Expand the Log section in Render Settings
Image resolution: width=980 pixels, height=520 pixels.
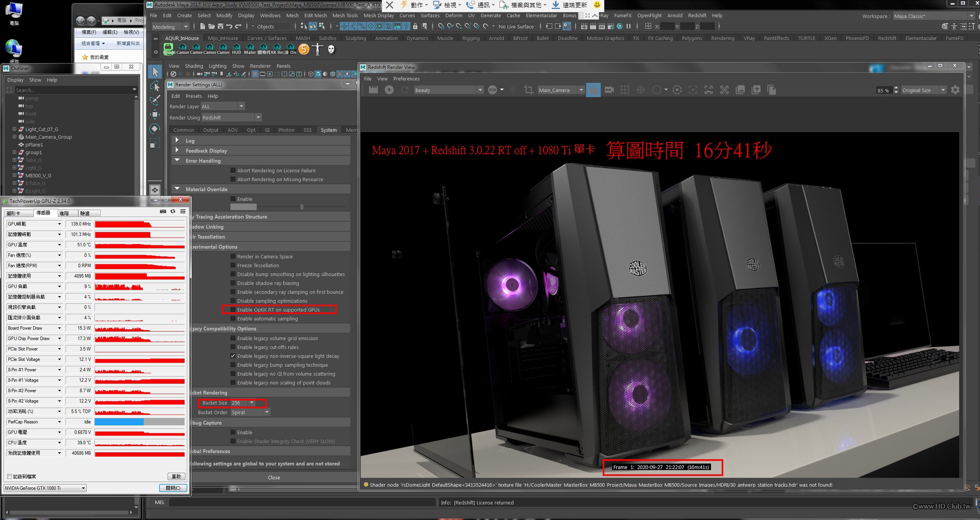click(177, 140)
